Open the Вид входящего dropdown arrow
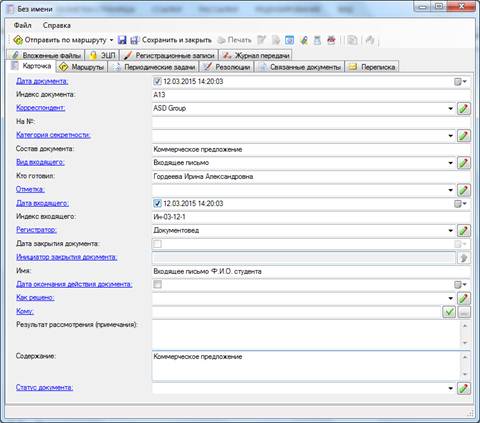The image size is (480, 423). coord(450,163)
